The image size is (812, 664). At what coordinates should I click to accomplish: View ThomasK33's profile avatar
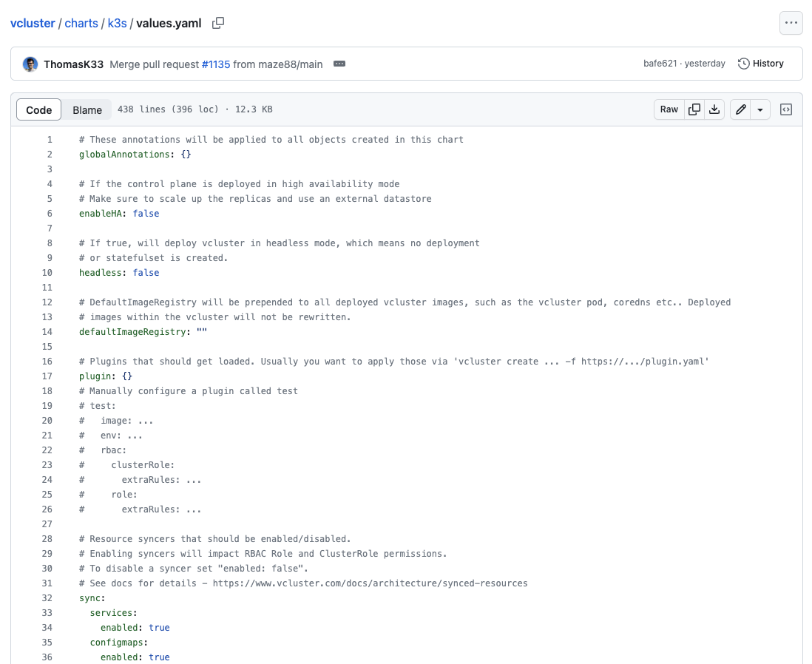(x=30, y=64)
